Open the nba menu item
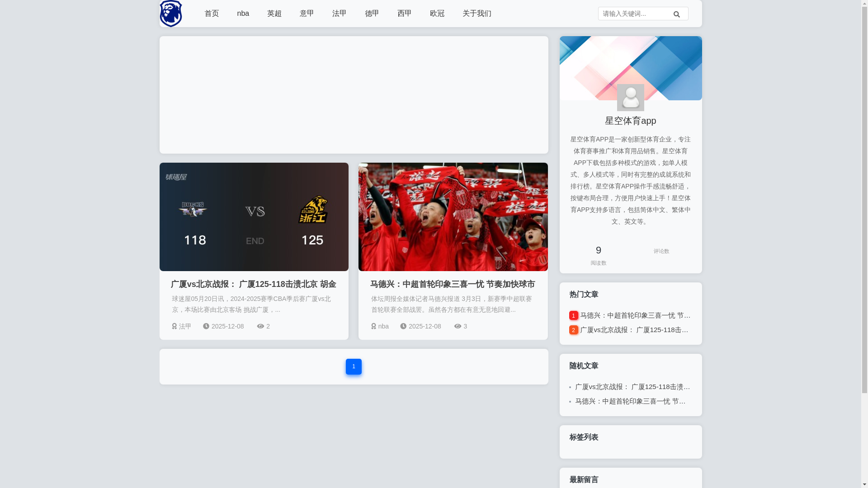 click(243, 14)
